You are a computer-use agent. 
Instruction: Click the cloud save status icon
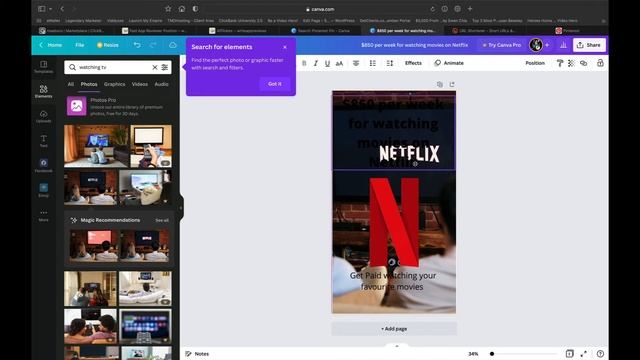click(173, 45)
